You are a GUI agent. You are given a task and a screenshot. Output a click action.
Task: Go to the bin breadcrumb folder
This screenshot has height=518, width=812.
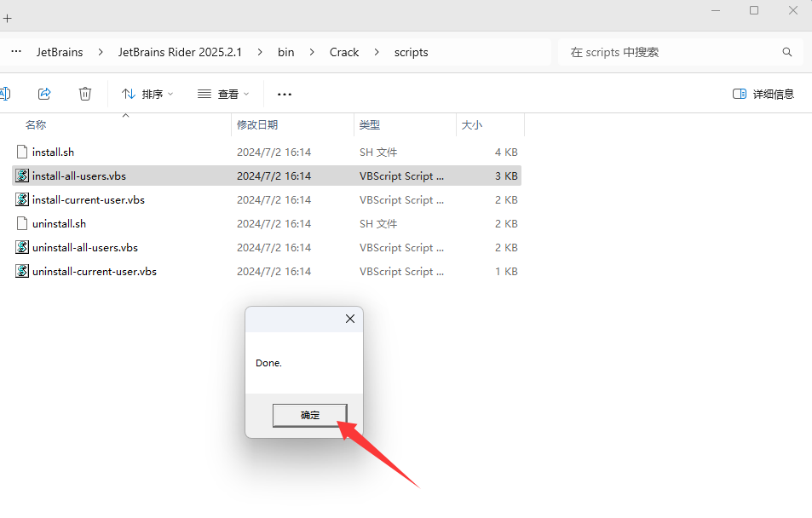[x=285, y=52]
